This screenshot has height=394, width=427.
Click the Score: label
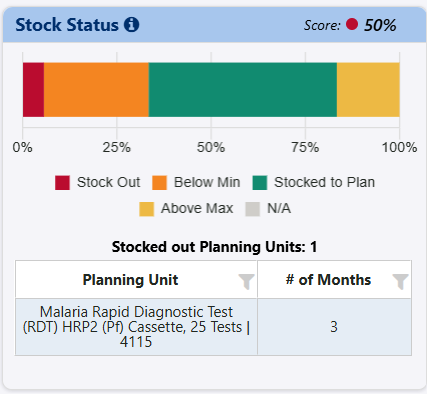322,25
